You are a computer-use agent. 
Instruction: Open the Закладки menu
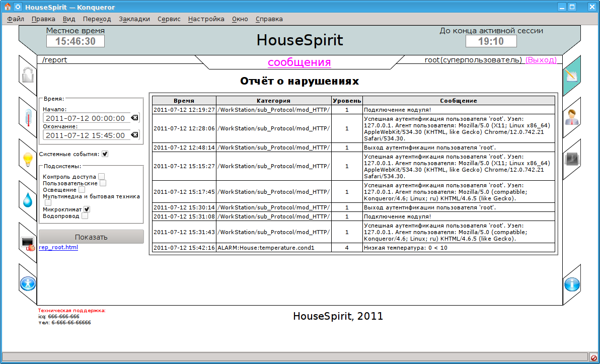[134, 19]
